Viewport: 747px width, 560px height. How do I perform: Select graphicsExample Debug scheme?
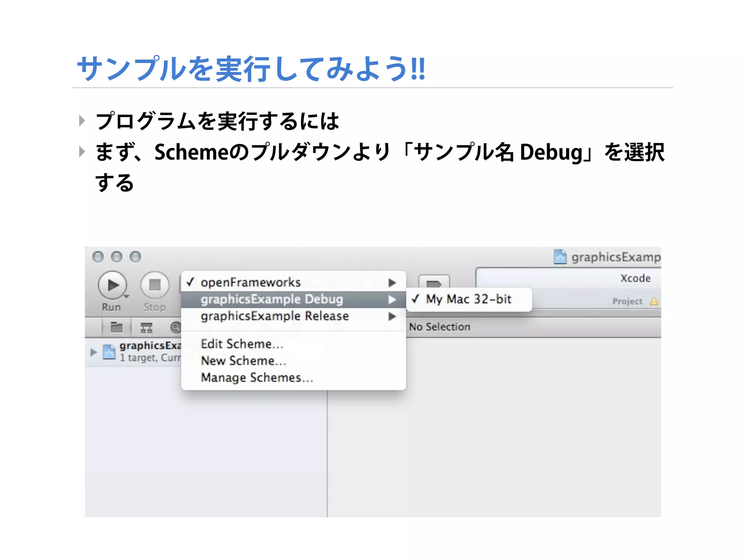coord(293,299)
